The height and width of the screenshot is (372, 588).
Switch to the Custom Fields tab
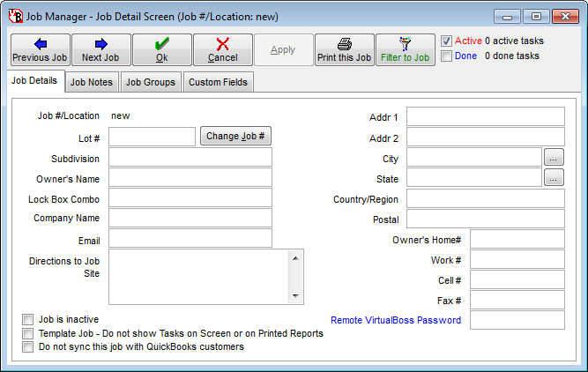tap(219, 82)
